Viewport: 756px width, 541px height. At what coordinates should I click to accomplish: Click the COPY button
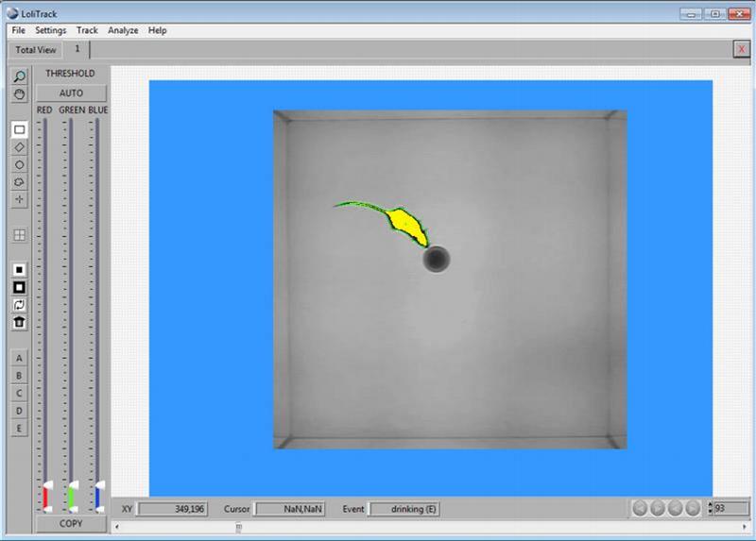[x=71, y=524]
